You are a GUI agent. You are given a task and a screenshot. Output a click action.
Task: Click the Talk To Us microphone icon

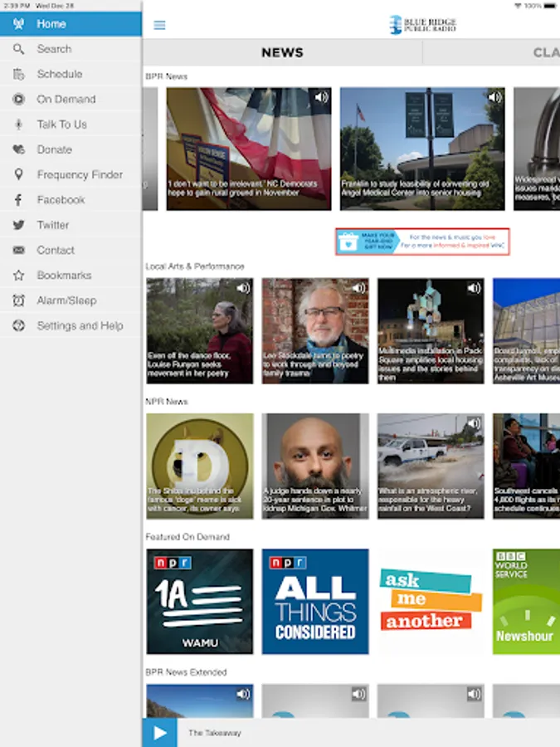pos(18,124)
